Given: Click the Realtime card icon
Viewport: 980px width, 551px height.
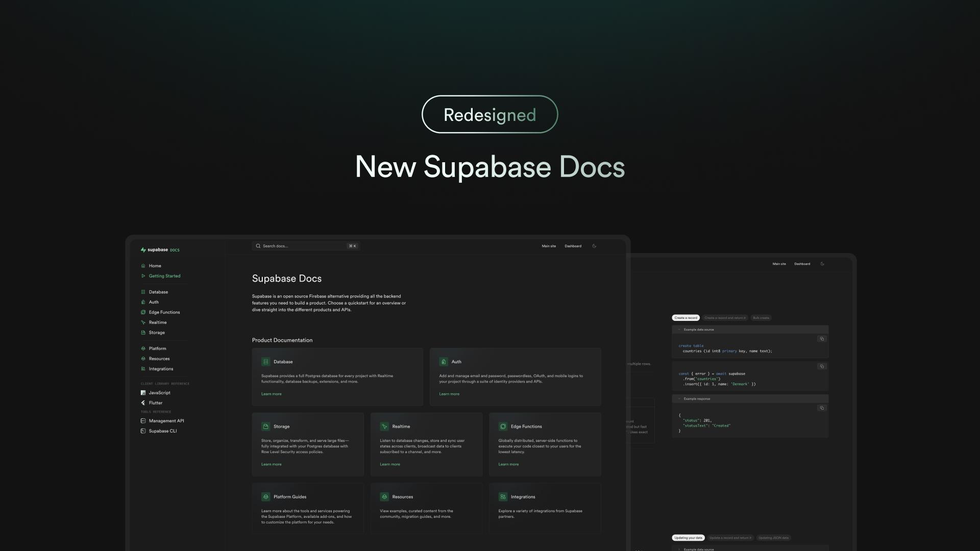Looking at the screenshot, I should [x=384, y=427].
